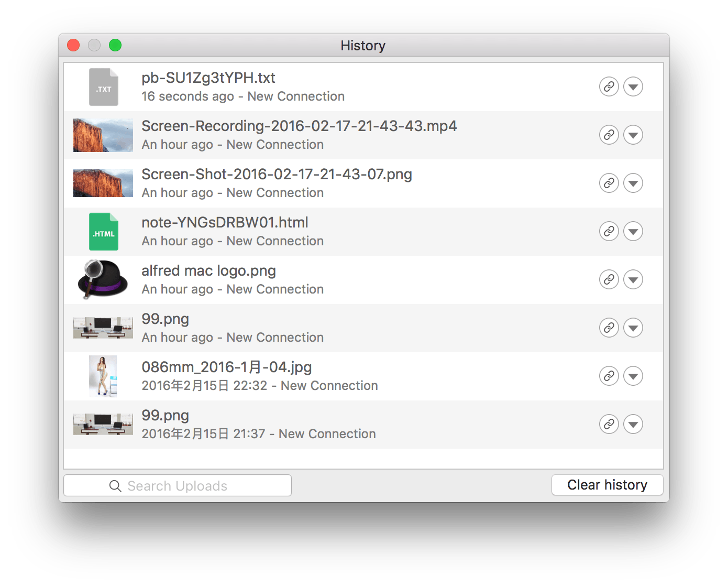The width and height of the screenshot is (728, 586).
Task: Show dropdown for note-YNGsDRBW01.html
Action: point(633,231)
